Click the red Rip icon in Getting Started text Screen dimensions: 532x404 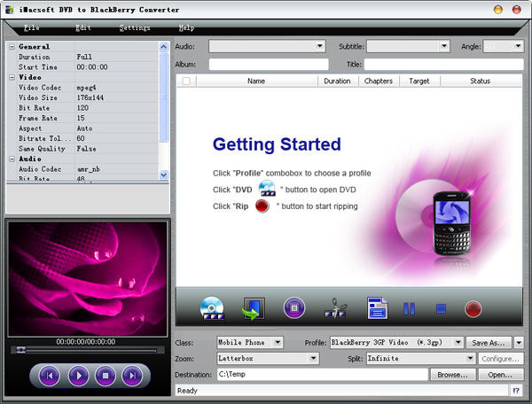click(262, 206)
